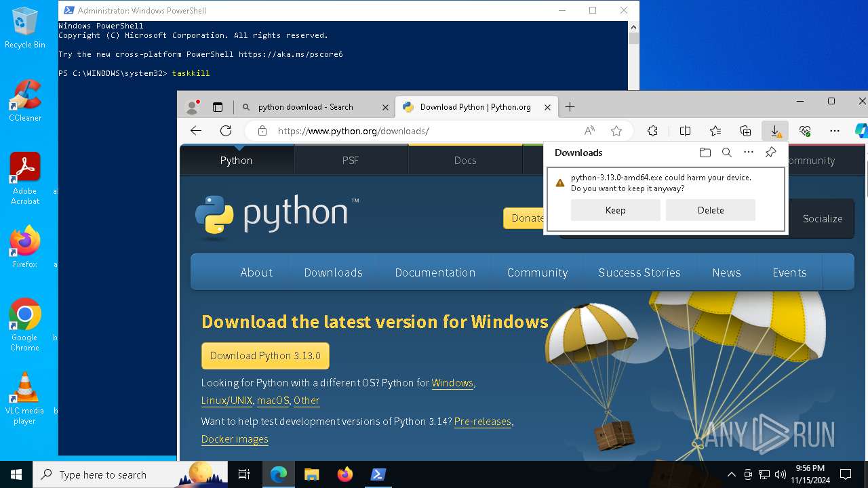
Task: Close the Download Python tab
Action: (547, 107)
